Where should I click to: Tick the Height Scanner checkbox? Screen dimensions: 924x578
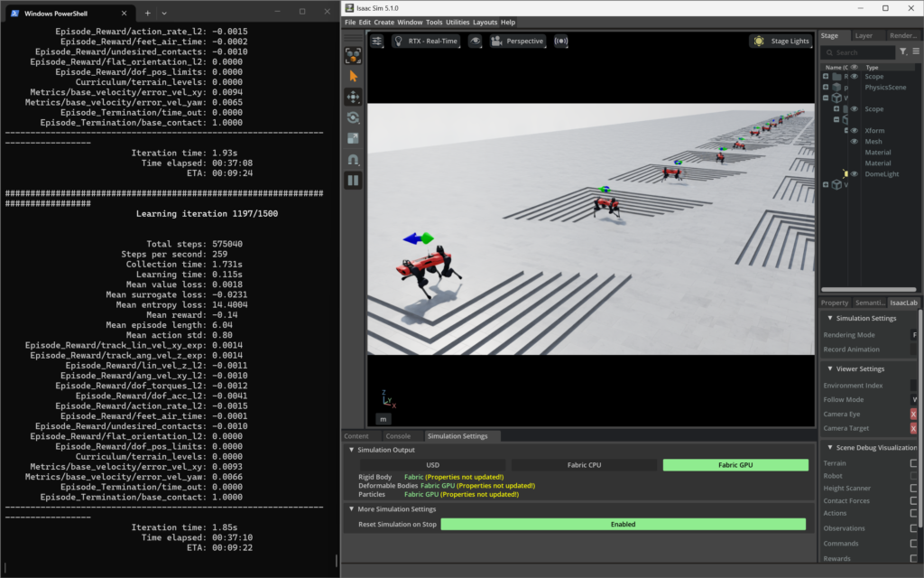(x=913, y=488)
